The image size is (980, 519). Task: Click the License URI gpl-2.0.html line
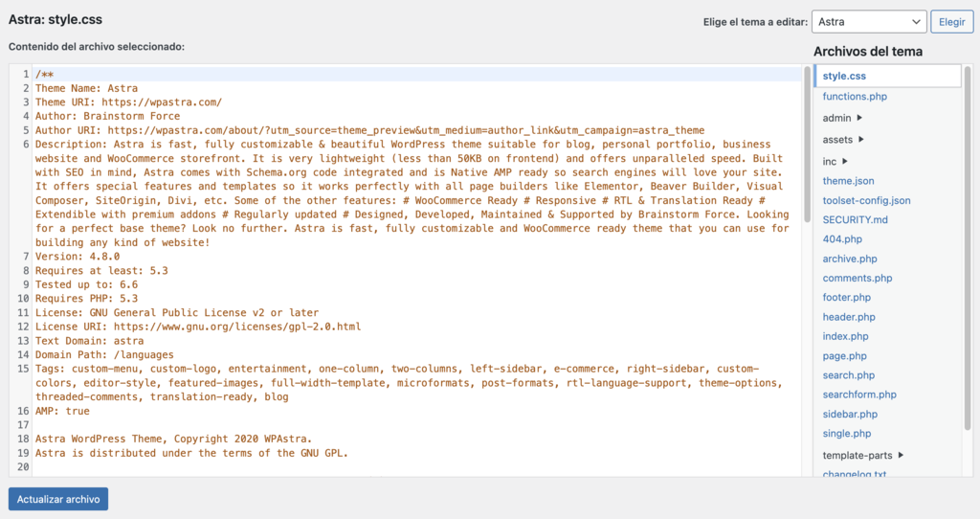pyautogui.click(x=197, y=327)
